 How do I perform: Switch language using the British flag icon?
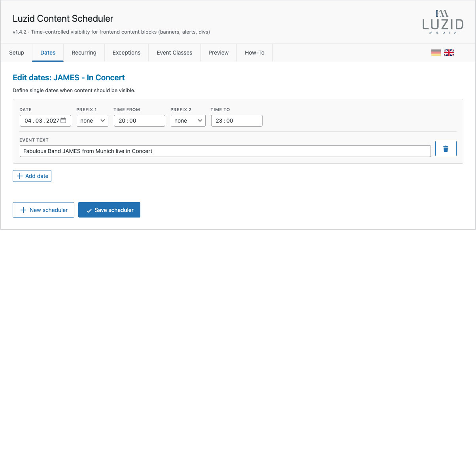[449, 52]
